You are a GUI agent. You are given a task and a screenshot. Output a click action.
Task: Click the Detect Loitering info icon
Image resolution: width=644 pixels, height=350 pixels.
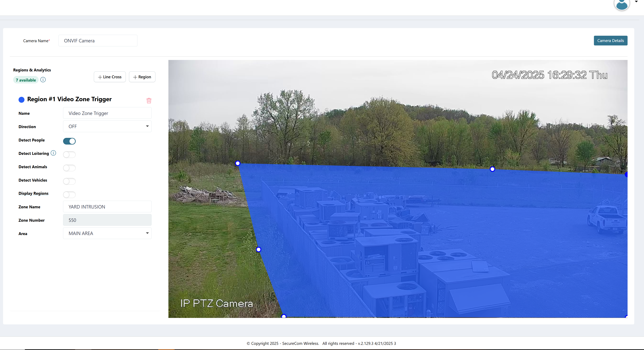[x=53, y=153]
